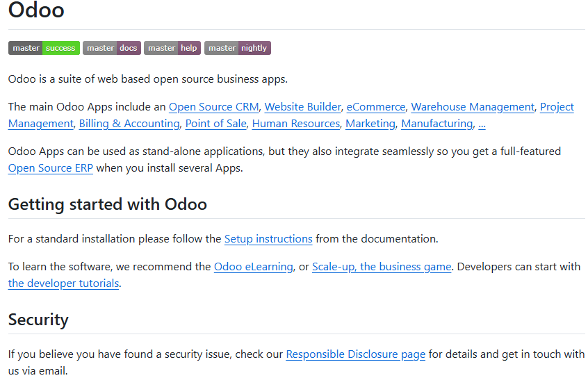Open the Manufacturing link

[x=436, y=124]
